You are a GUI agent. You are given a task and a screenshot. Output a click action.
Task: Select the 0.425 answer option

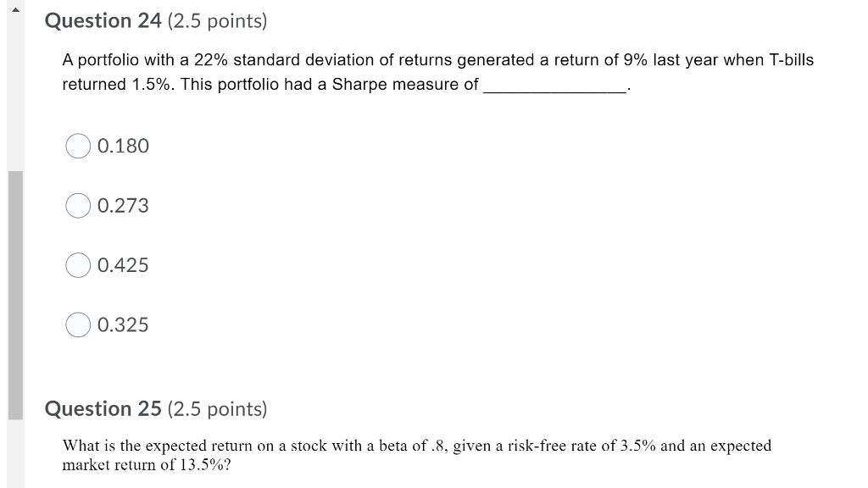tap(122, 264)
